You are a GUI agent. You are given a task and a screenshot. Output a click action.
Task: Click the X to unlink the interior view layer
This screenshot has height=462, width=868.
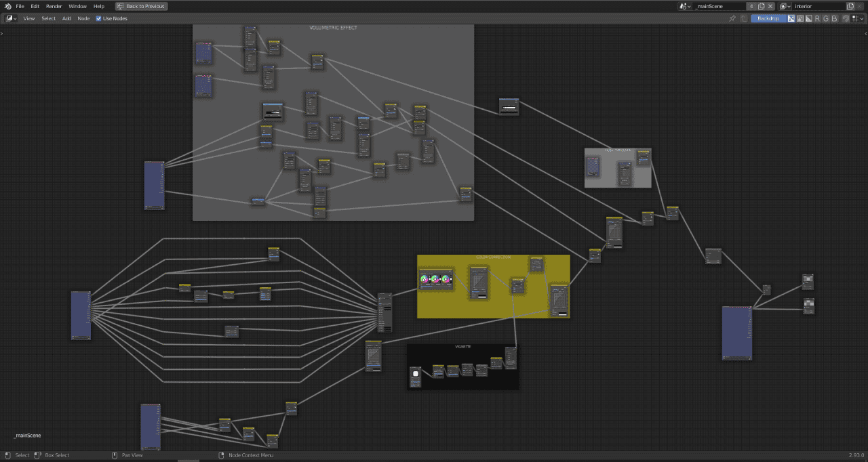coord(859,6)
